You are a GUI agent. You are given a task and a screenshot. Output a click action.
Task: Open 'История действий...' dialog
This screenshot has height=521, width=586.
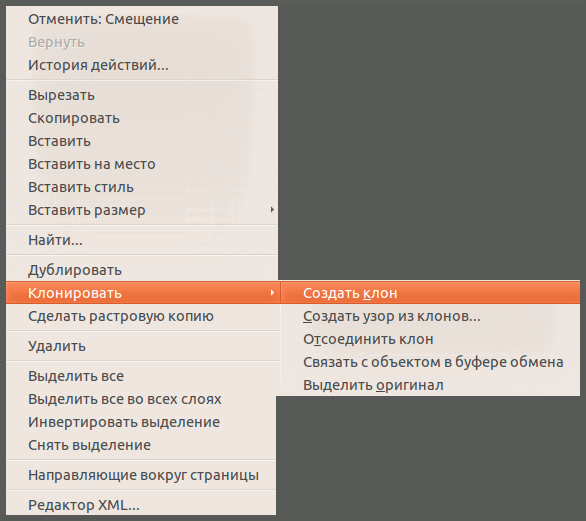142,65
